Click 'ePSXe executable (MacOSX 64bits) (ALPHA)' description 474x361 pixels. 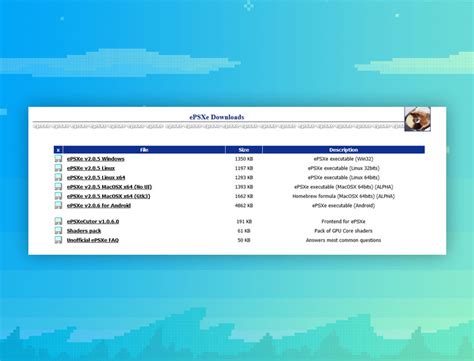[x=343, y=187]
